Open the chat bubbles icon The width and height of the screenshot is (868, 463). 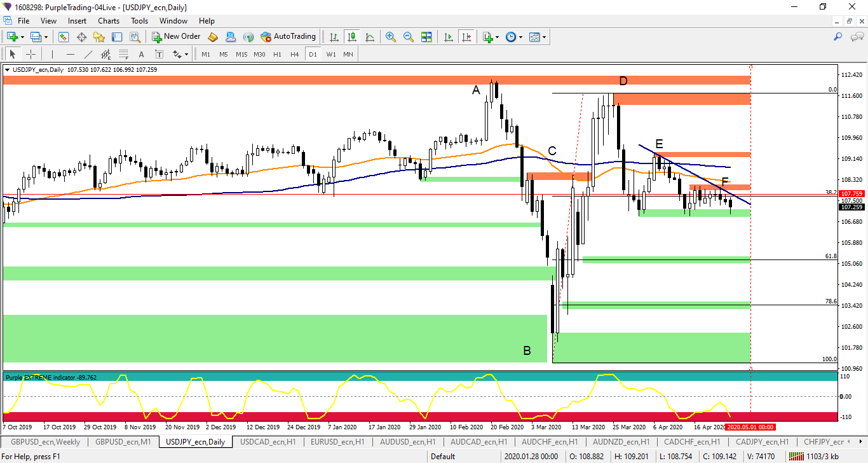pos(857,37)
